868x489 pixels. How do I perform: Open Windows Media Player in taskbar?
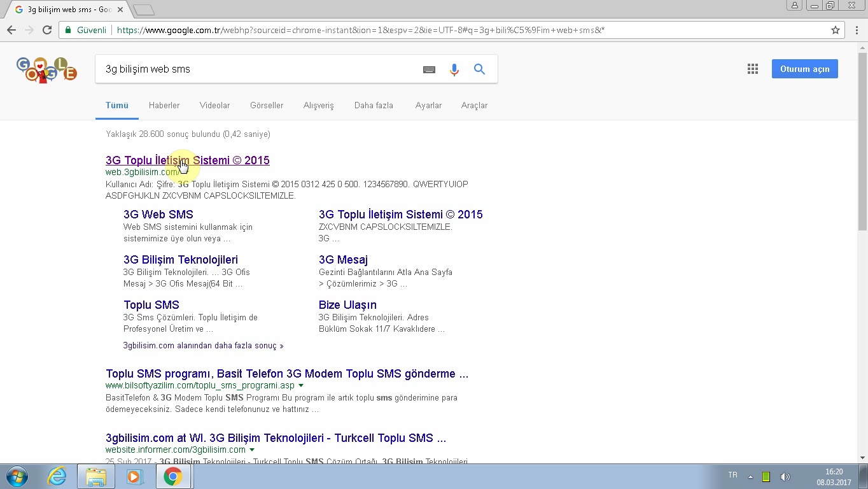click(x=134, y=476)
